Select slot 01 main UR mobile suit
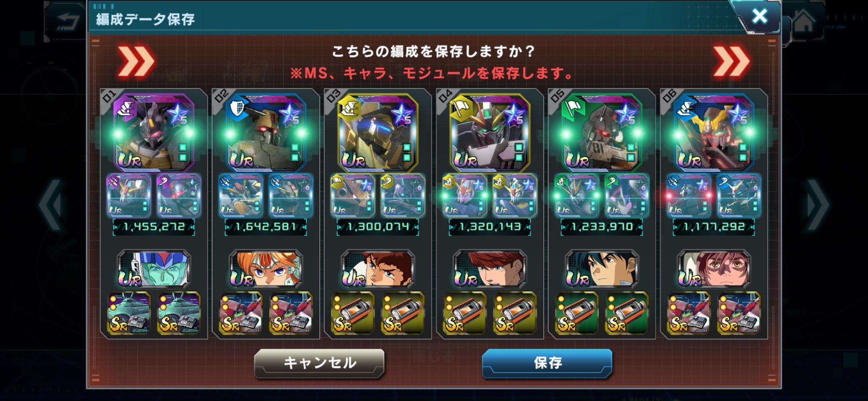The width and height of the screenshot is (868, 401). 154,132
